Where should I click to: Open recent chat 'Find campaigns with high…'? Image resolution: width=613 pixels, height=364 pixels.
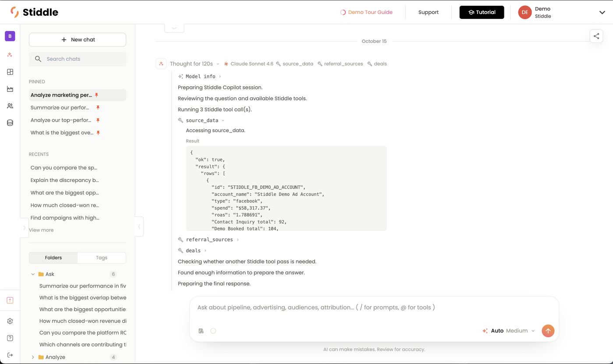click(x=65, y=218)
